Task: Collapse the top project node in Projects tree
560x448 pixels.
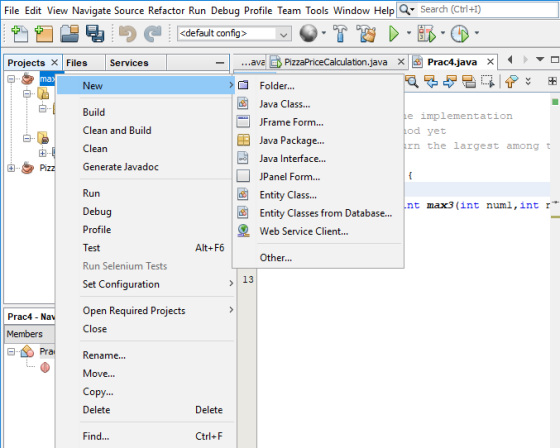Action: pos(11,79)
